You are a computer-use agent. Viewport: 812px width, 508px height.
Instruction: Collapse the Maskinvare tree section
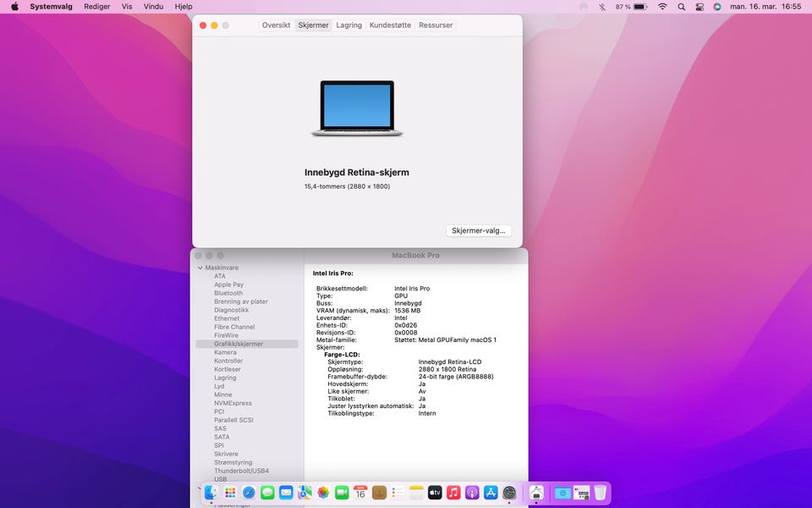pos(200,268)
